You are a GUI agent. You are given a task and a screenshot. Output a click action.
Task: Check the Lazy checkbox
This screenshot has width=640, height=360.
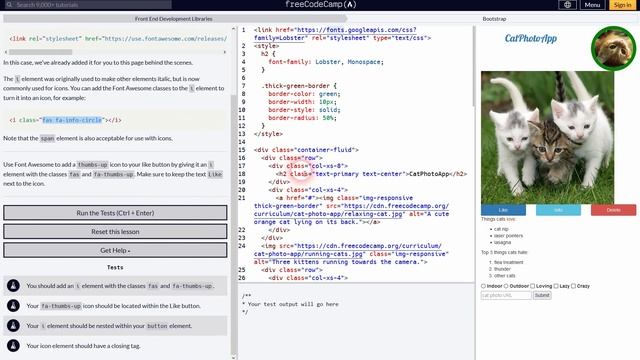click(x=556, y=286)
